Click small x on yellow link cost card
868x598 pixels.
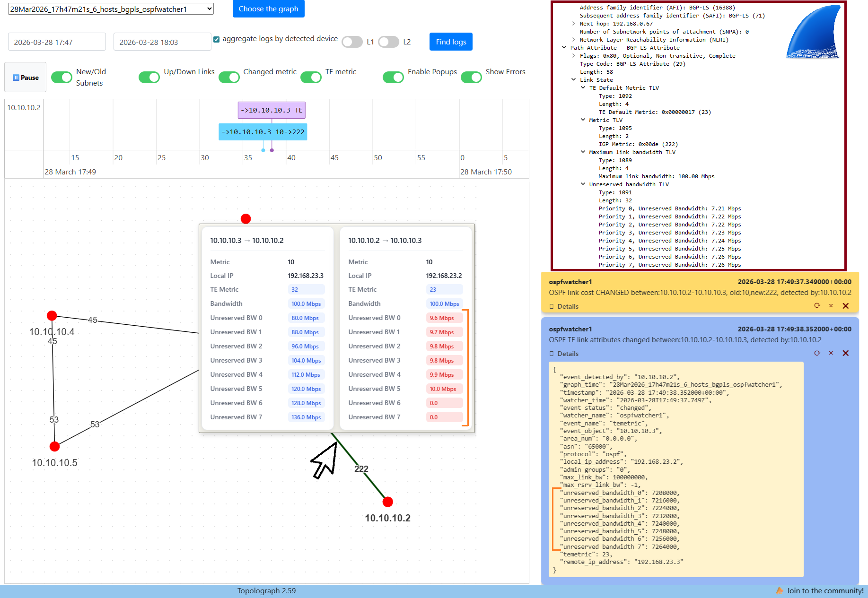pyautogui.click(x=831, y=306)
